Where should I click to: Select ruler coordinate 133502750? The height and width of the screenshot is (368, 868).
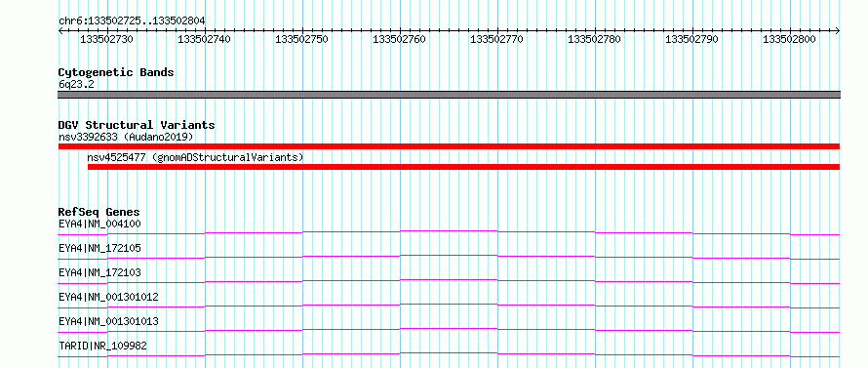[x=301, y=39]
